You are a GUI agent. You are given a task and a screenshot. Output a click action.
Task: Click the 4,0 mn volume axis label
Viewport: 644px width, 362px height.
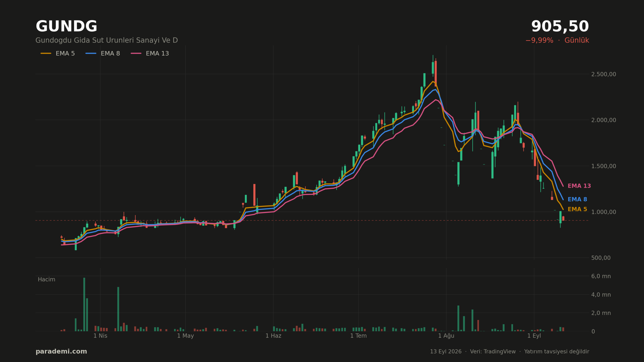[601, 294]
